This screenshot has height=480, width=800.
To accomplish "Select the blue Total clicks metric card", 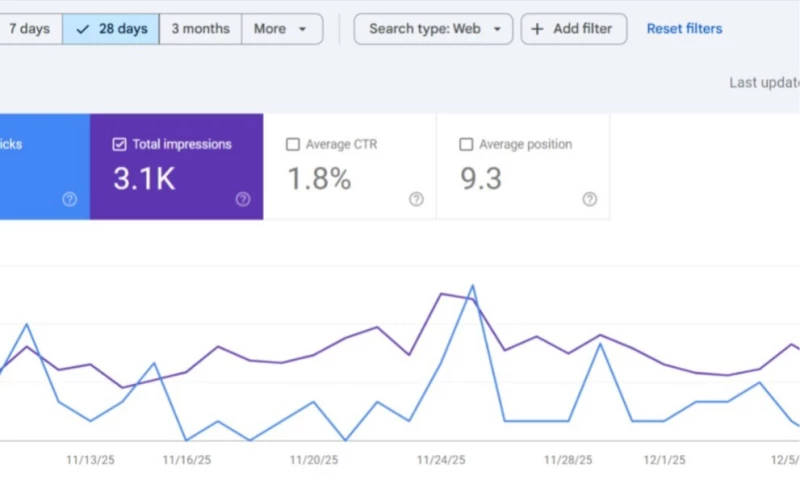I will click(40, 166).
